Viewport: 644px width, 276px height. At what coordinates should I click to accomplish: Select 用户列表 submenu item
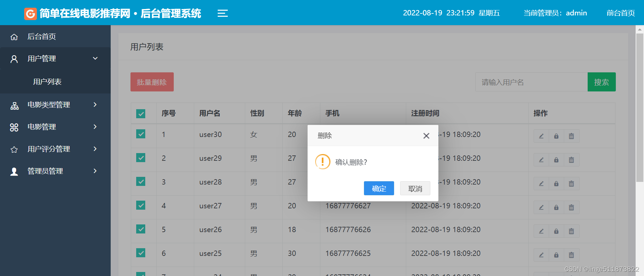click(55, 82)
